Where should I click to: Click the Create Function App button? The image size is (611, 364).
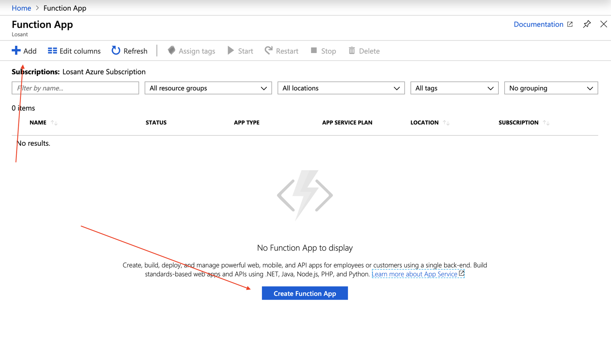point(304,293)
